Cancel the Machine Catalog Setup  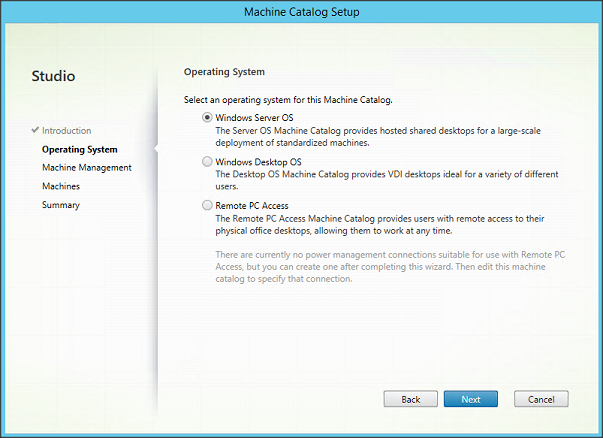coord(541,399)
